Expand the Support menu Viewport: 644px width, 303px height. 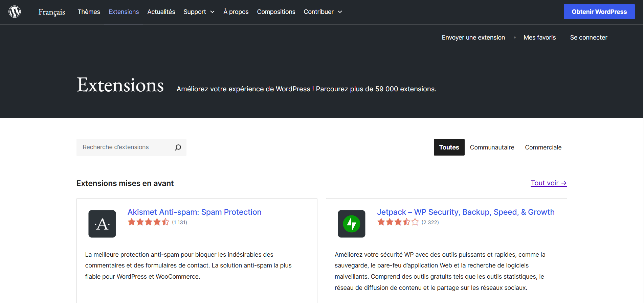coord(199,12)
